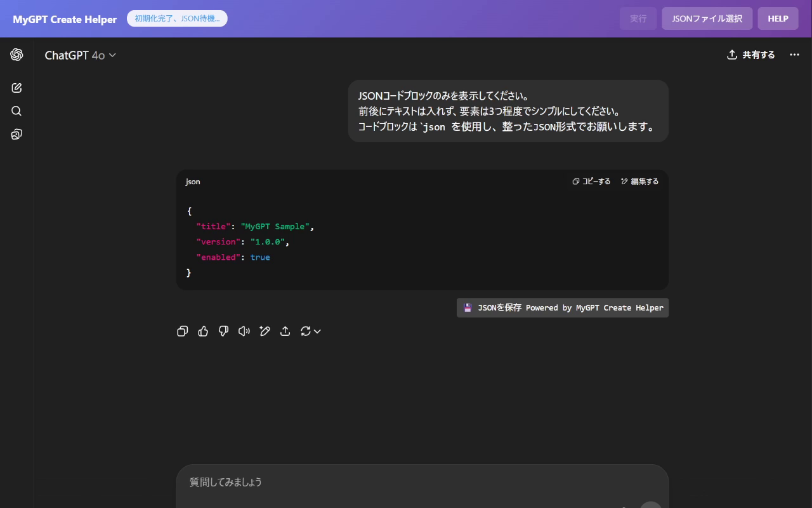Image resolution: width=812 pixels, height=508 pixels.
Task: Give thumbs down to the response
Action: (223, 331)
